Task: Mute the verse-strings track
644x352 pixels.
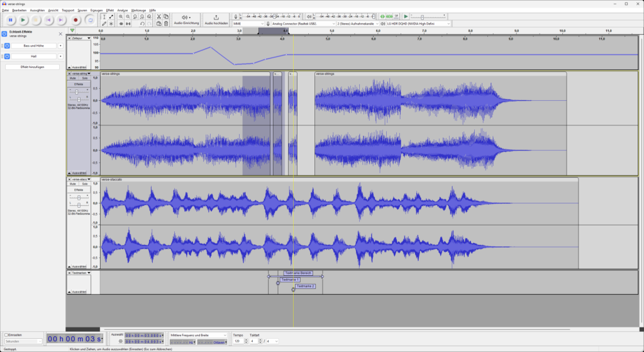Action: [x=73, y=78]
